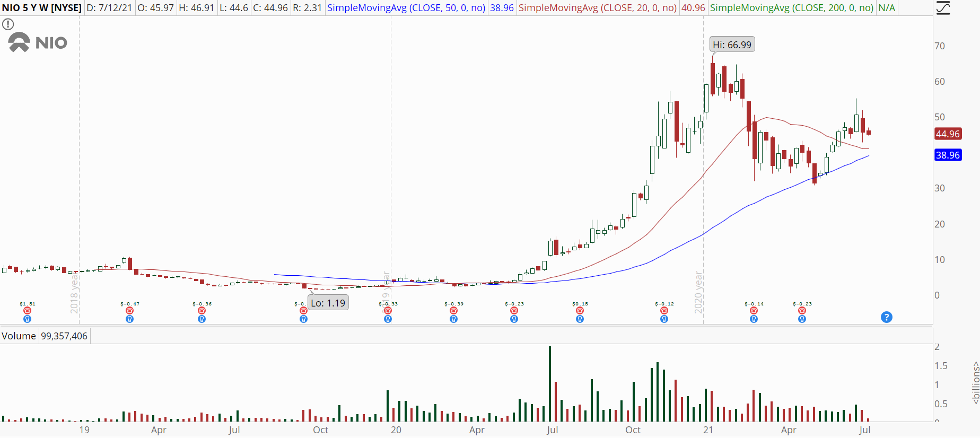Image resolution: width=980 pixels, height=438 pixels.
Task: Click the NIO company logo
Action: coord(38,42)
